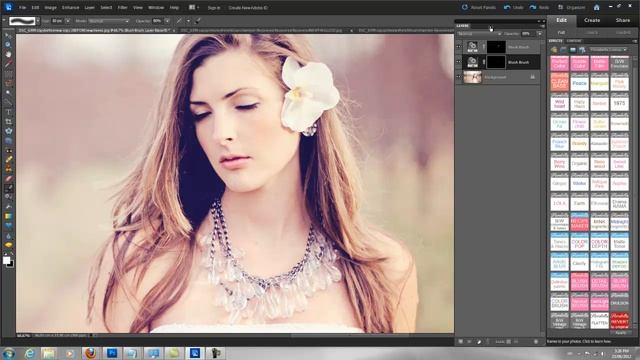The width and height of the screenshot is (640, 360).
Task: Switch to the Quick edit mode tab
Action: point(592,33)
